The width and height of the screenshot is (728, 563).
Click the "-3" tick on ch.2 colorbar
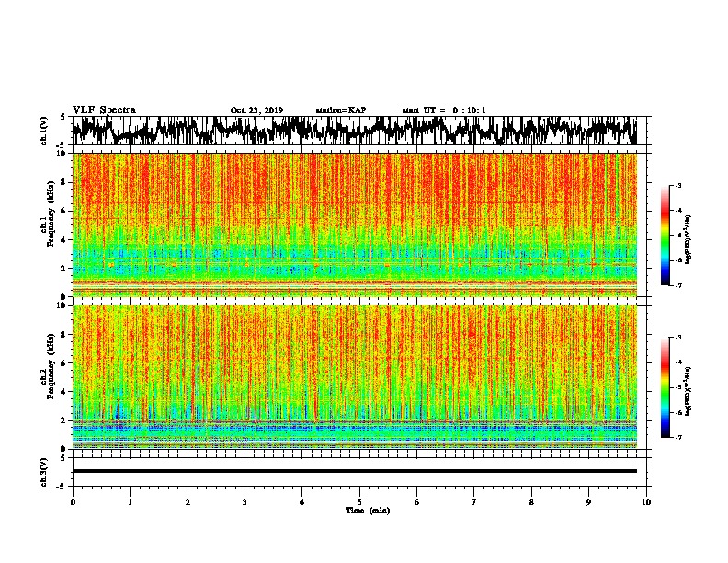click(678, 338)
